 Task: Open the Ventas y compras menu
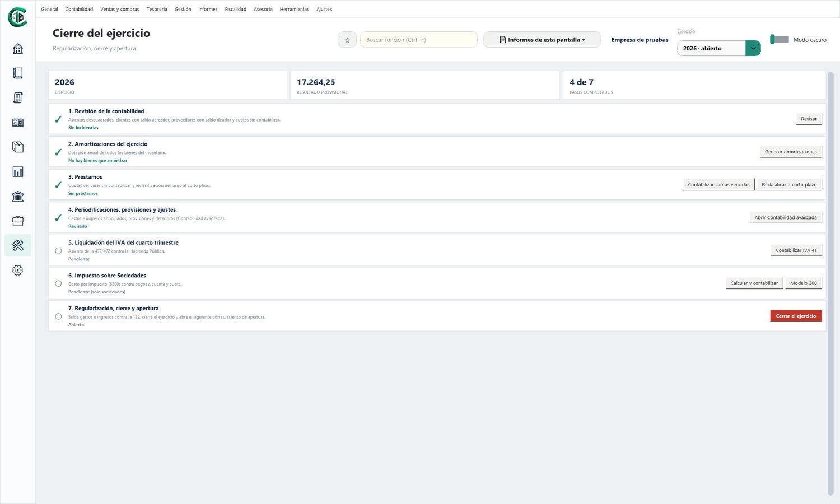pyautogui.click(x=120, y=9)
